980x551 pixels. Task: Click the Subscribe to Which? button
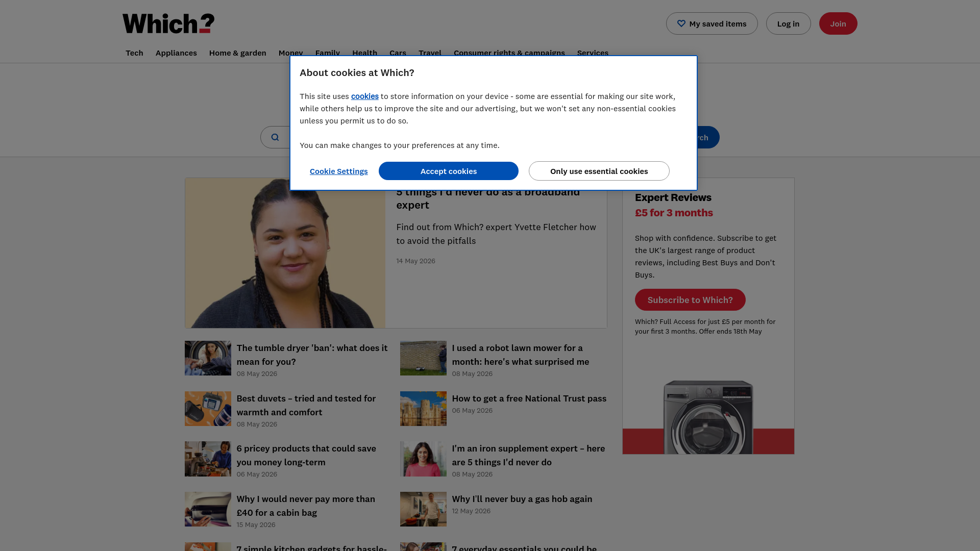pyautogui.click(x=690, y=299)
